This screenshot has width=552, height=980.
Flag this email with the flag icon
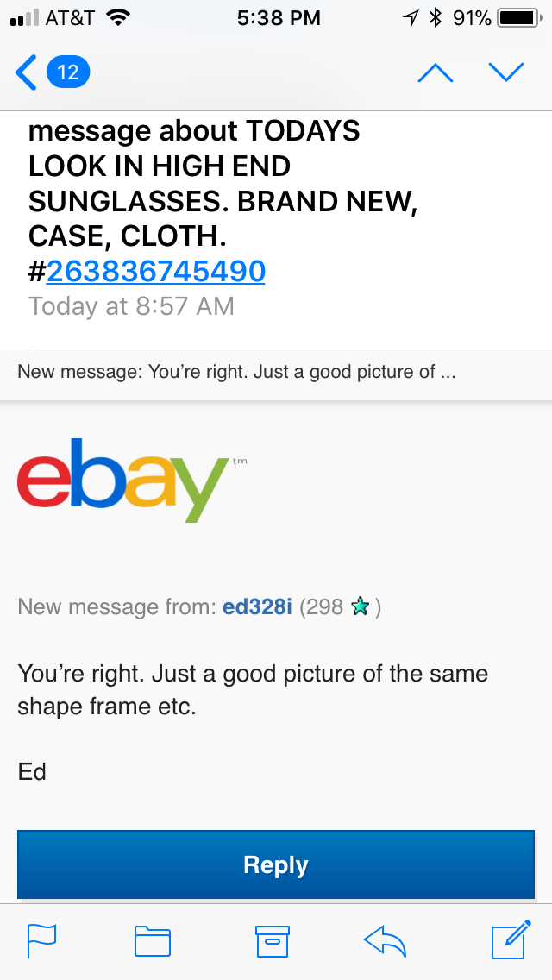pos(41,941)
